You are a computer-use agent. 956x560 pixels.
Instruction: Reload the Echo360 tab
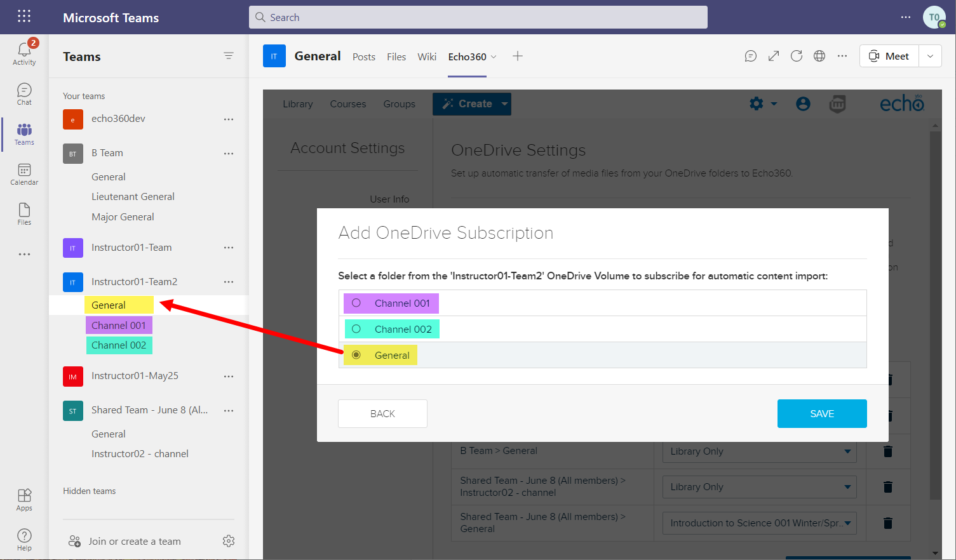pos(797,56)
